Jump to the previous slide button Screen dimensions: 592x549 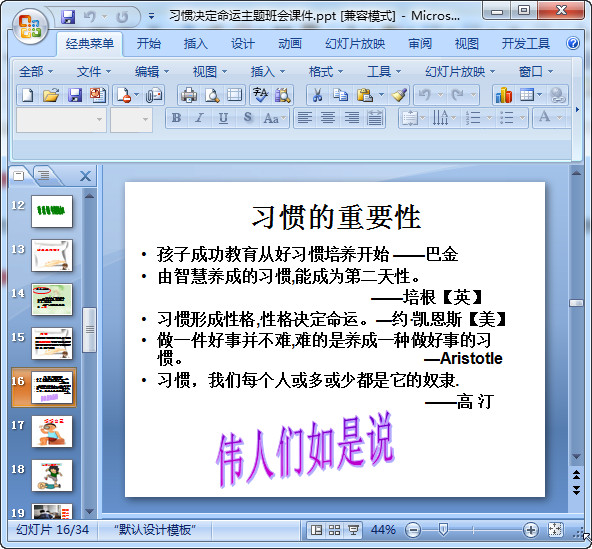[x=576, y=475]
